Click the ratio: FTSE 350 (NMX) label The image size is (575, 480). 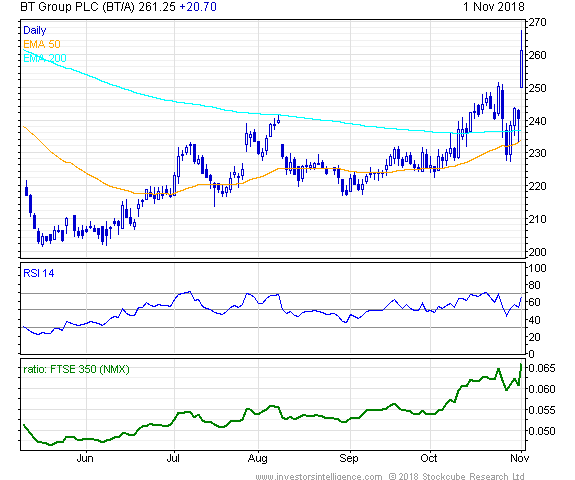pyautogui.click(x=76, y=369)
